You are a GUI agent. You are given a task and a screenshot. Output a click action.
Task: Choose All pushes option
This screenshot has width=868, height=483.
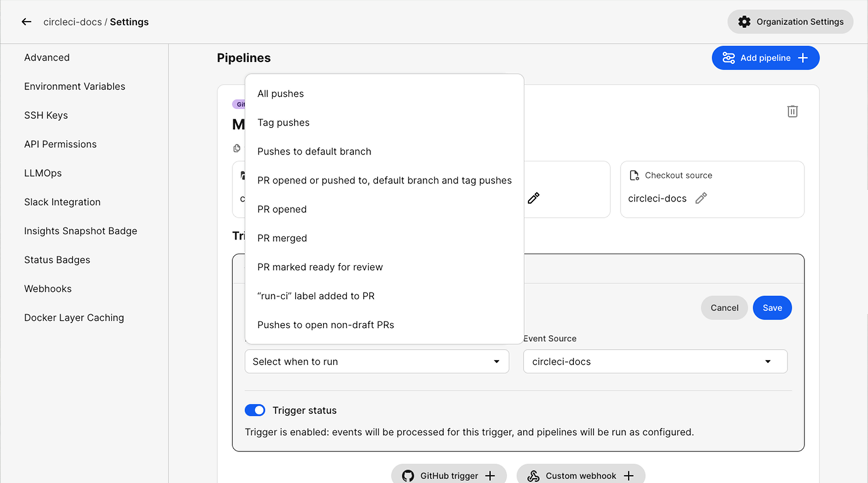point(280,93)
